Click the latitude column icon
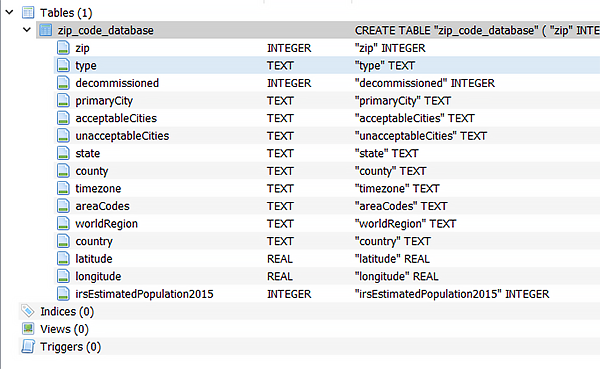600x369 pixels. (63, 259)
